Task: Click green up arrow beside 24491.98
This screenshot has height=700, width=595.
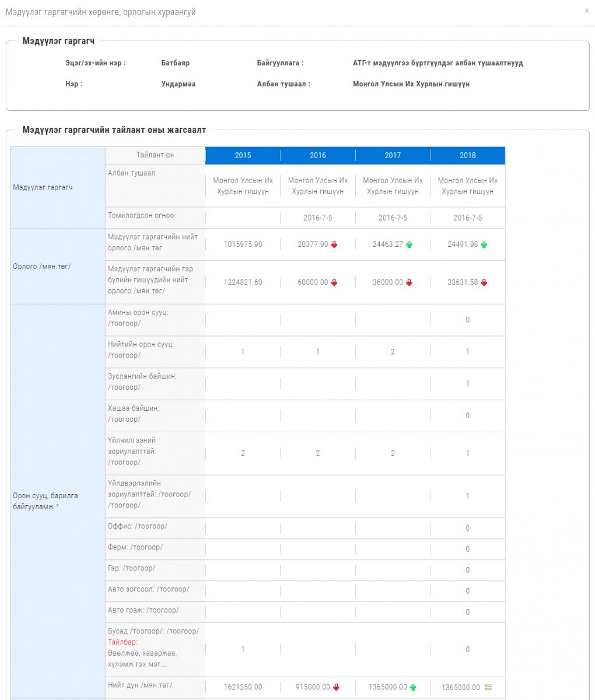Action: coord(484,245)
